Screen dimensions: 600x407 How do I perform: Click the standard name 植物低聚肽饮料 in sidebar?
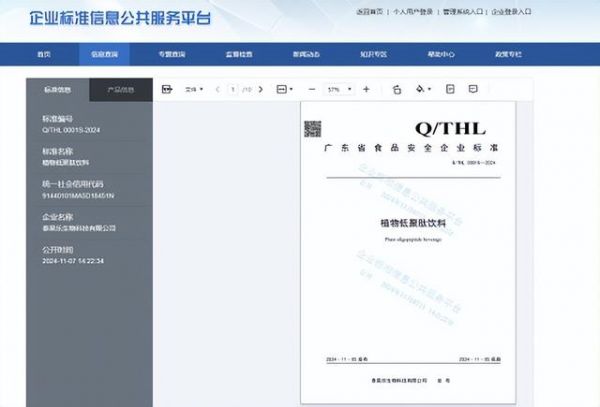point(65,163)
